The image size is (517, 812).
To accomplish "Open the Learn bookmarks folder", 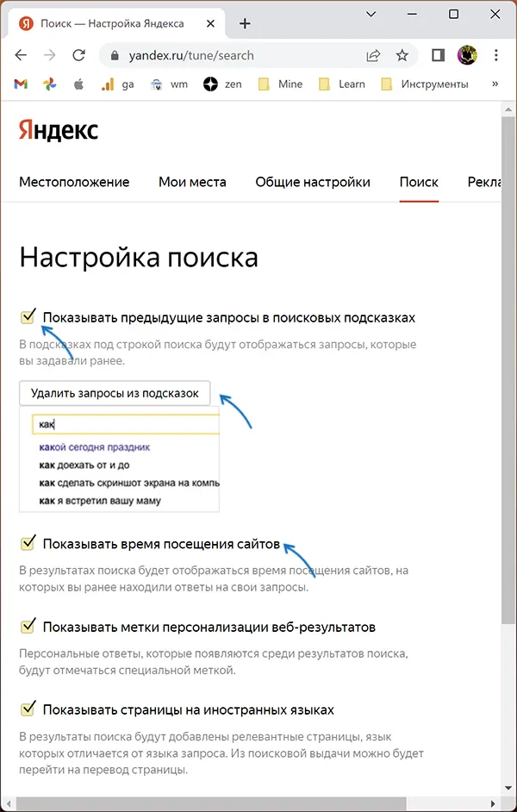I will click(x=341, y=84).
